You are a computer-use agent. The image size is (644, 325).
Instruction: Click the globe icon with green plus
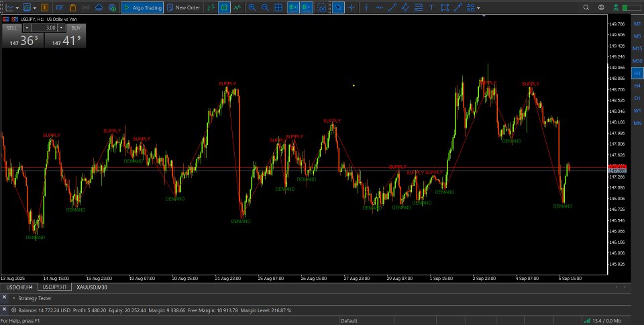(112, 7)
